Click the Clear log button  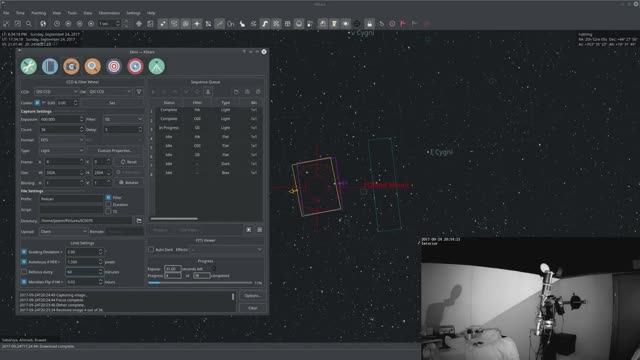point(252,308)
